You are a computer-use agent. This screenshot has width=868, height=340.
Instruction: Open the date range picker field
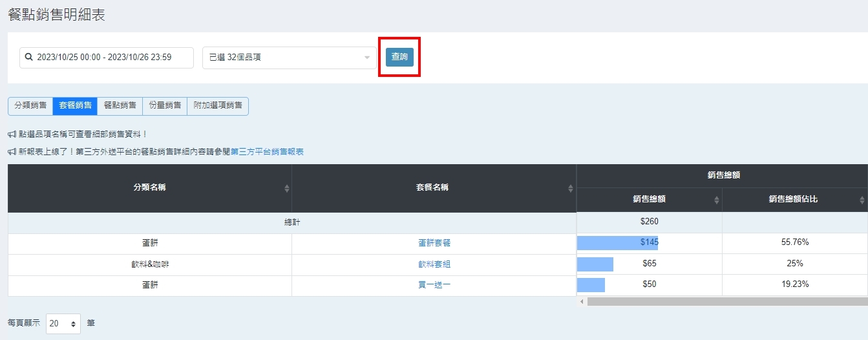(x=107, y=58)
